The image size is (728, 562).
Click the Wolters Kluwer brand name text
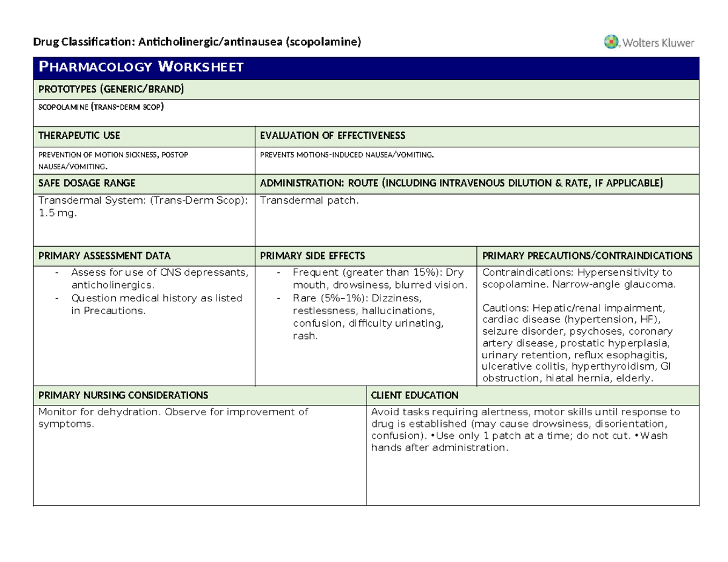(x=657, y=43)
